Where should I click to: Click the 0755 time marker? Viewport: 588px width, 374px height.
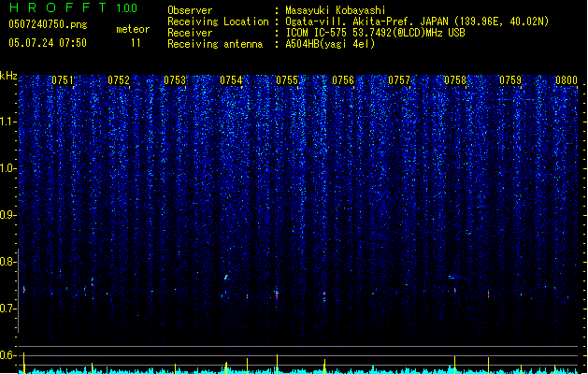(x=287, y=80)
